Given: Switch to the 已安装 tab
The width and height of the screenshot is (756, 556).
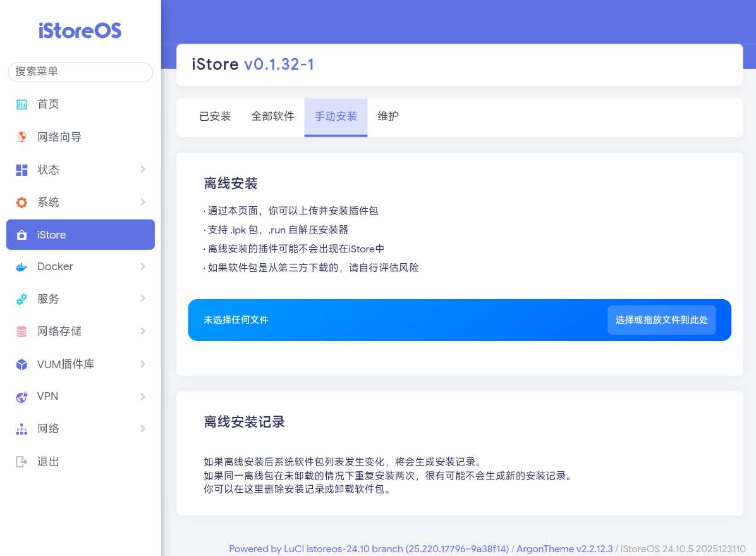Looking at the screenshot, I should 215,117.
